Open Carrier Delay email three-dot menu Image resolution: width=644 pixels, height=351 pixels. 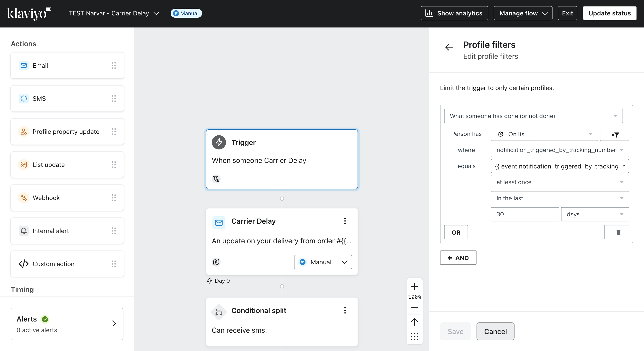pyautogui.click(x=345, y=221)
